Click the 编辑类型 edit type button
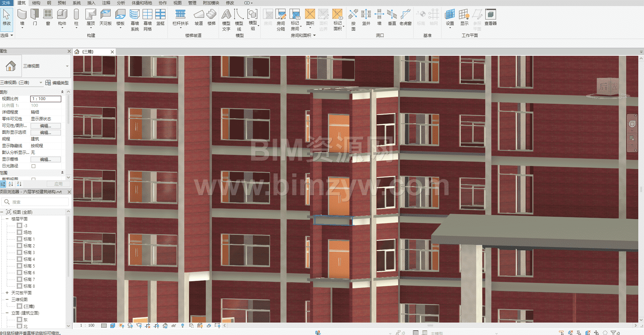Viewport: 644px width, 335px height. 57,83
